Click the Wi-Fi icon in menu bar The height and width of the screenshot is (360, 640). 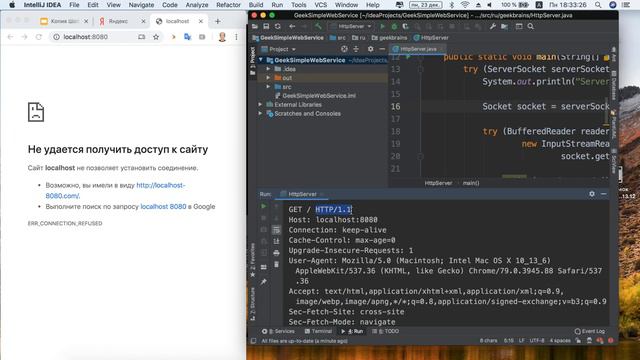click(x=464, y=5)
